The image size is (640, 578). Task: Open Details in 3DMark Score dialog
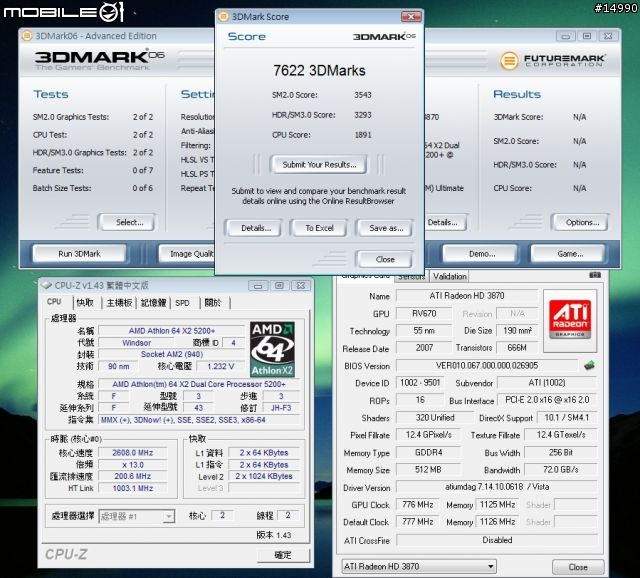coord(253,228)
